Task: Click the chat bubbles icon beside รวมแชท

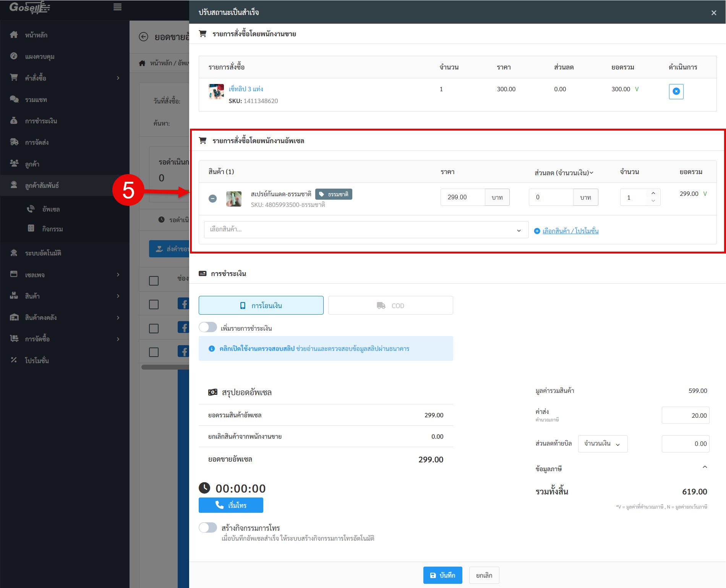Action: (x=14, y=99)
